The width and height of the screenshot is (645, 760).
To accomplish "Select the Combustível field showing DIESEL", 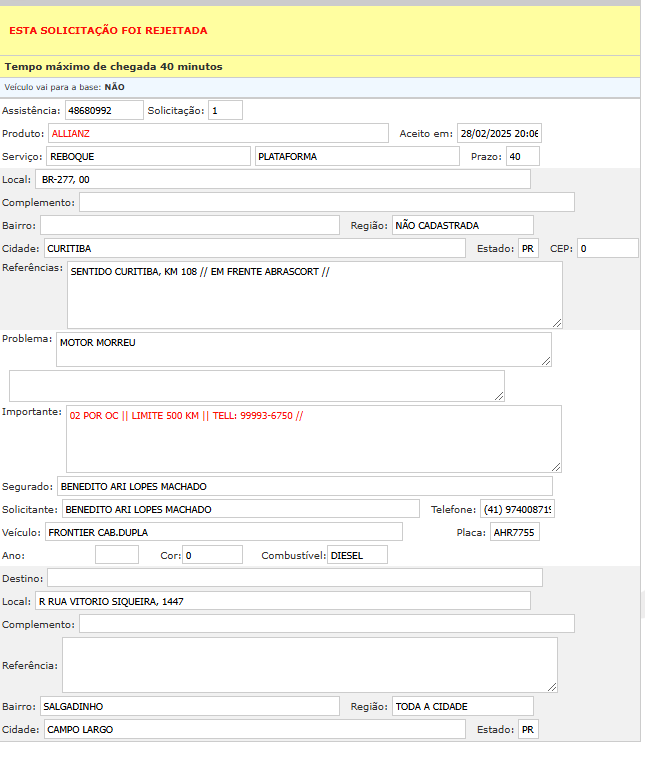I will [x=357, y=555].
